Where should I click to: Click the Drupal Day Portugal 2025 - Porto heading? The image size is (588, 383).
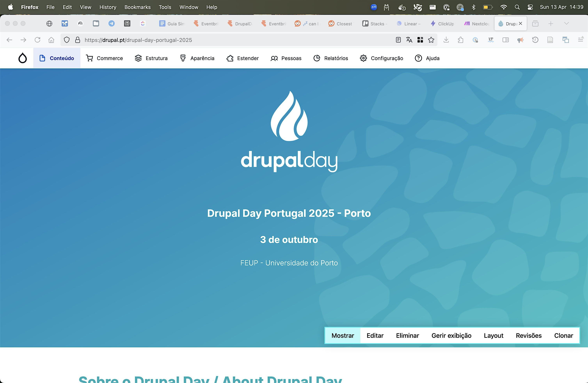point(289,213)
